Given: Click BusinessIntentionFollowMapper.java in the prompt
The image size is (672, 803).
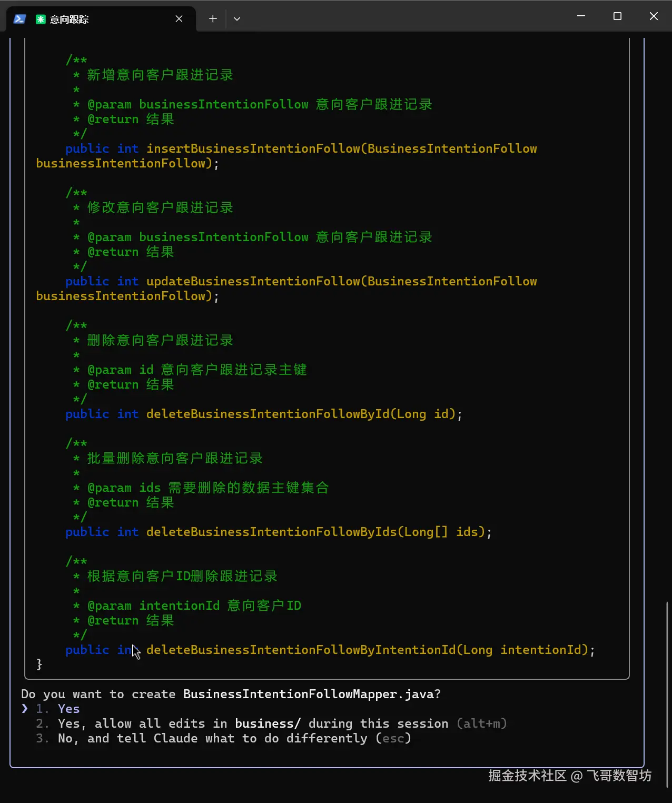Looking at the screenshot, I should point(308,694).
